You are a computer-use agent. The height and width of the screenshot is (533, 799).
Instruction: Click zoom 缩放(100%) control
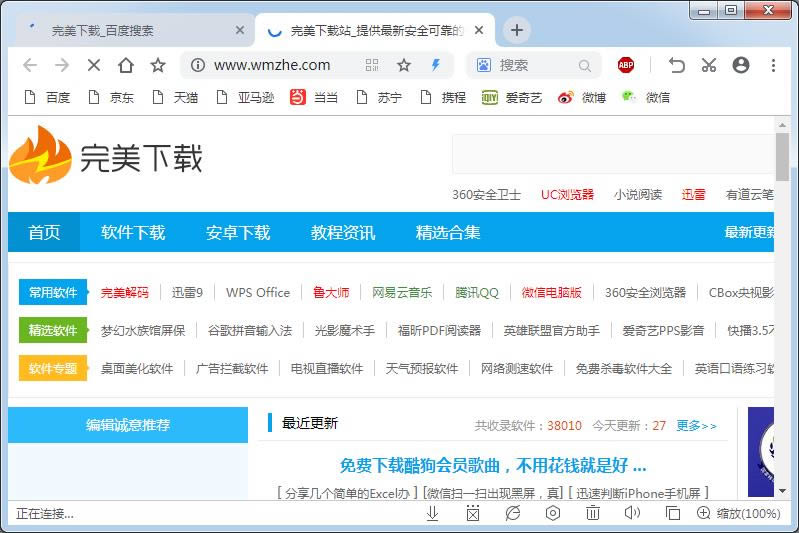pos(739,513)
